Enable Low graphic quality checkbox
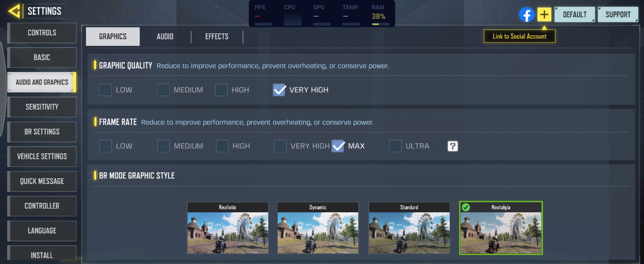This screenshot has width=644, height=264. point(105,90)
